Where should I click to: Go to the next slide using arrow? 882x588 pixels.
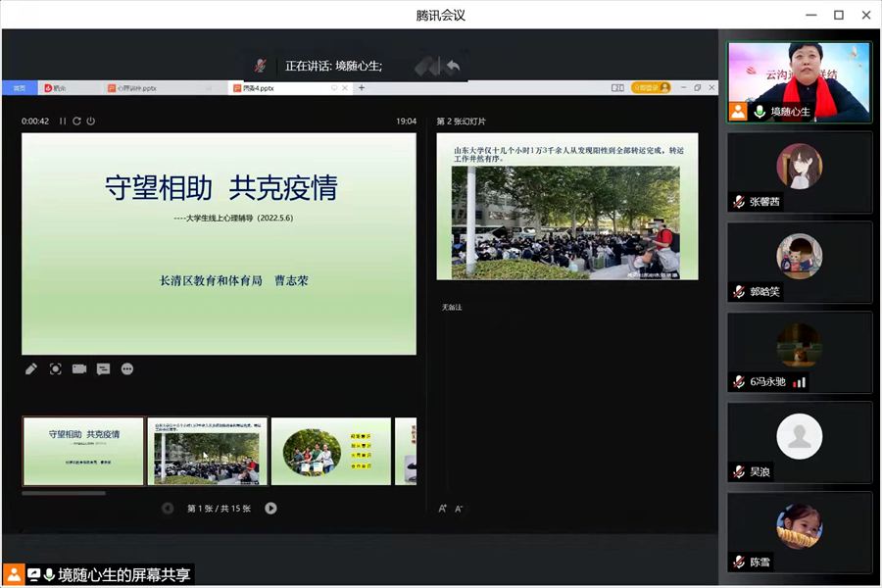click(270, 508)
